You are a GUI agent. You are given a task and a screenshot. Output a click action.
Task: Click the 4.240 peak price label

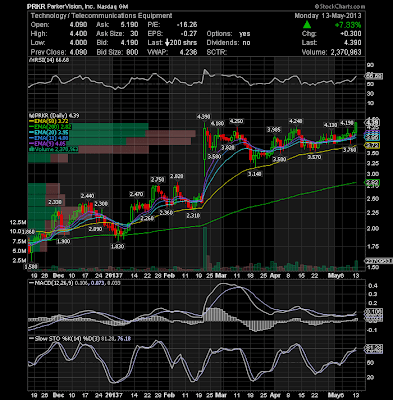click(295, 121)
